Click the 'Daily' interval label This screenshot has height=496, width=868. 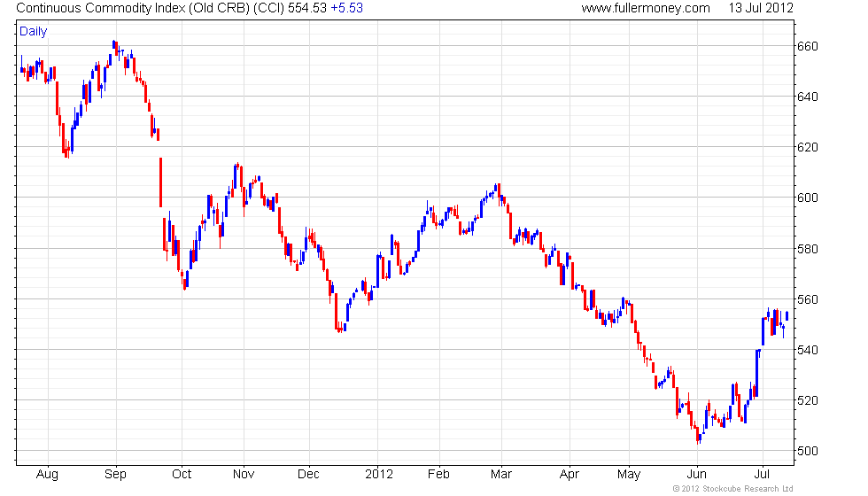34,32
